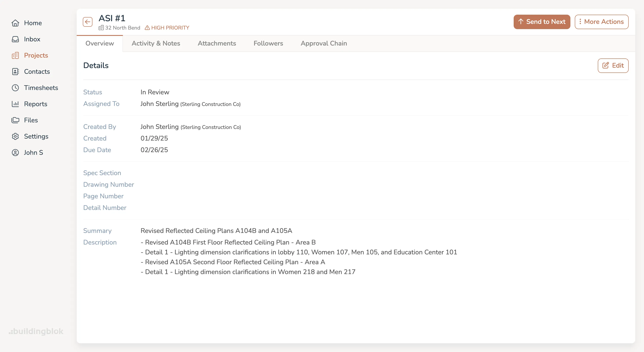Open the Reports chart icon
This screenshot has width=644, height=352.
15,104
